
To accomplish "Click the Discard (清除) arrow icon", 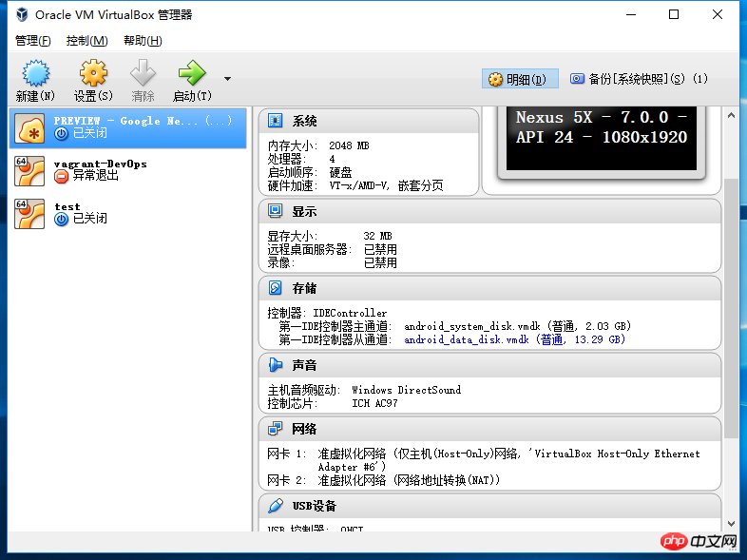I will [x=143, y=73].
